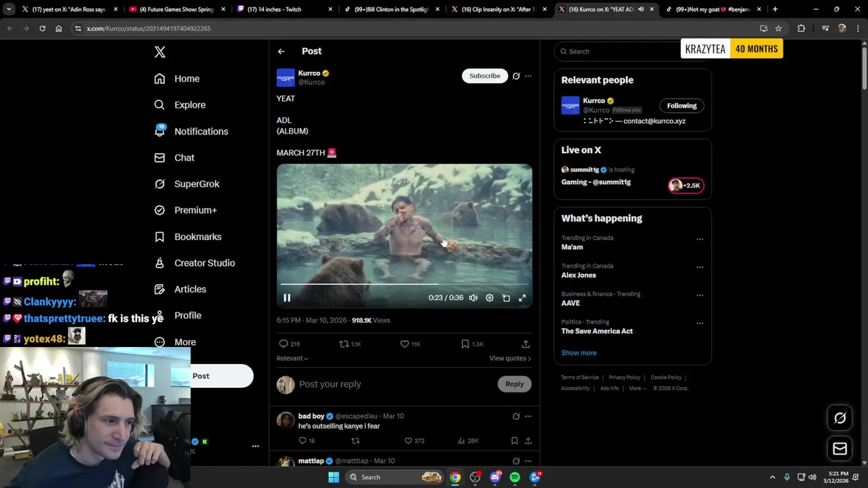Join summit1g live space +2.5K
This screenshot has height=488, width=868.
(686, 186)
